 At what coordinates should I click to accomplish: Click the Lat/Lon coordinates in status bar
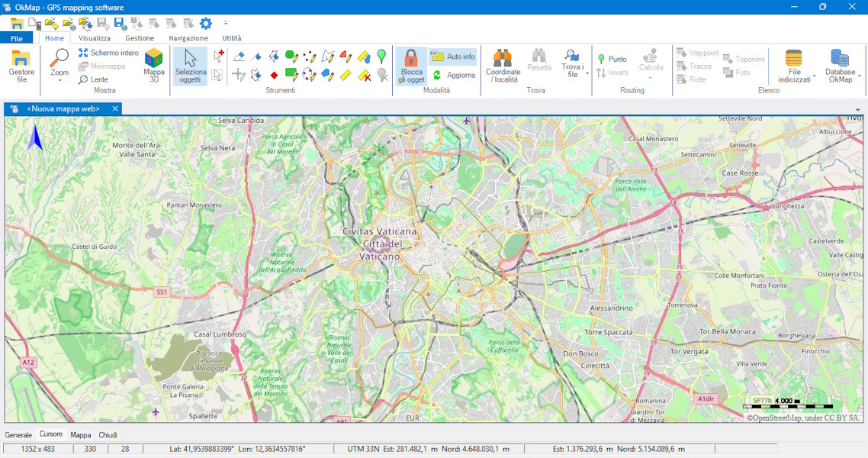(x=237, y=449)
